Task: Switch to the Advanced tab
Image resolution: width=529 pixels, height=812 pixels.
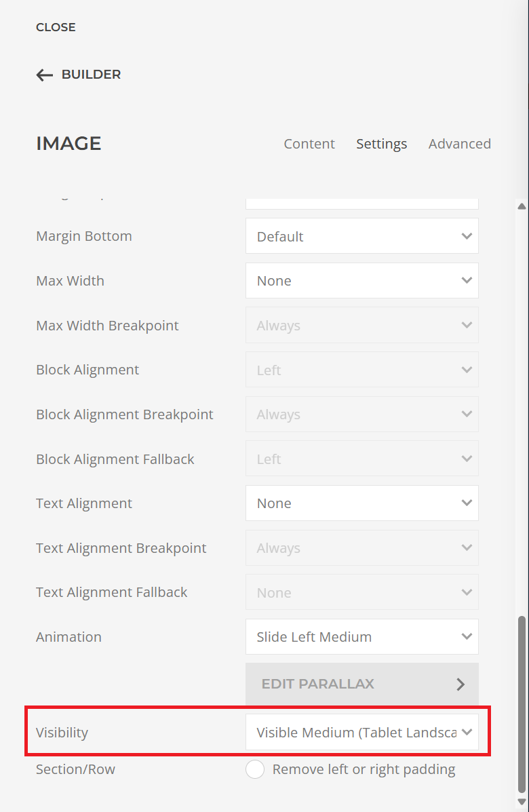Action: [x=459, y=144]
